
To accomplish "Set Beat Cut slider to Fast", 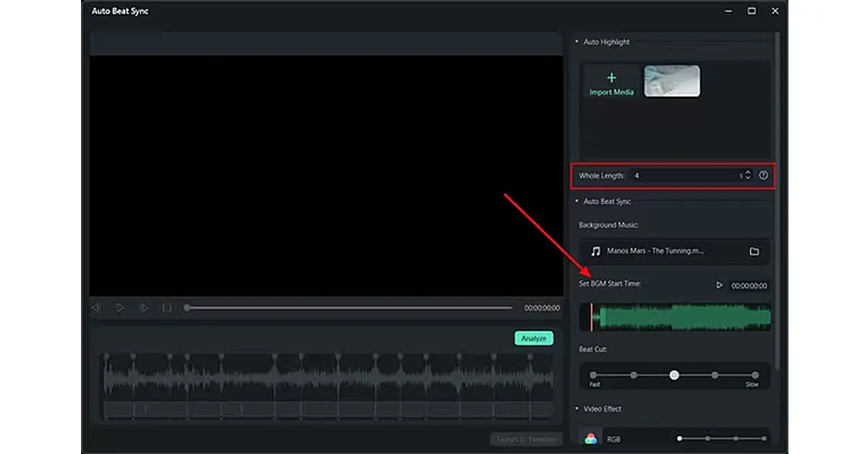I will [x=593, y=375].
